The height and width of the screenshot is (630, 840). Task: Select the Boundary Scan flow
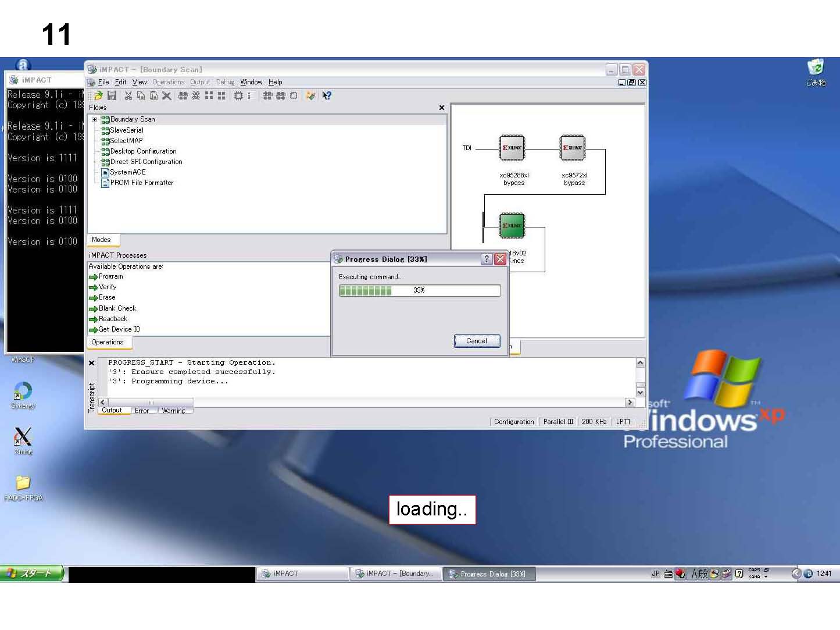(133, 120)
